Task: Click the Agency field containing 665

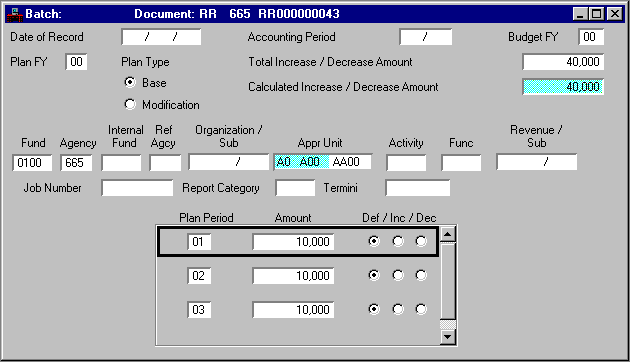Action: click(76, 163)
